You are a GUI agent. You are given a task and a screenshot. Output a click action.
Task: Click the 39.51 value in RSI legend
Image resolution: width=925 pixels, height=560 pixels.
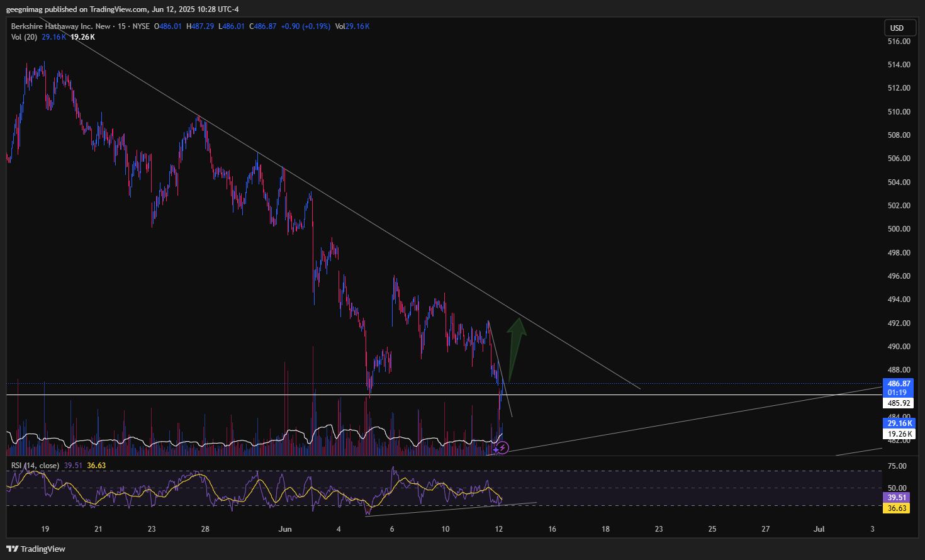click(x=73, y=466)
